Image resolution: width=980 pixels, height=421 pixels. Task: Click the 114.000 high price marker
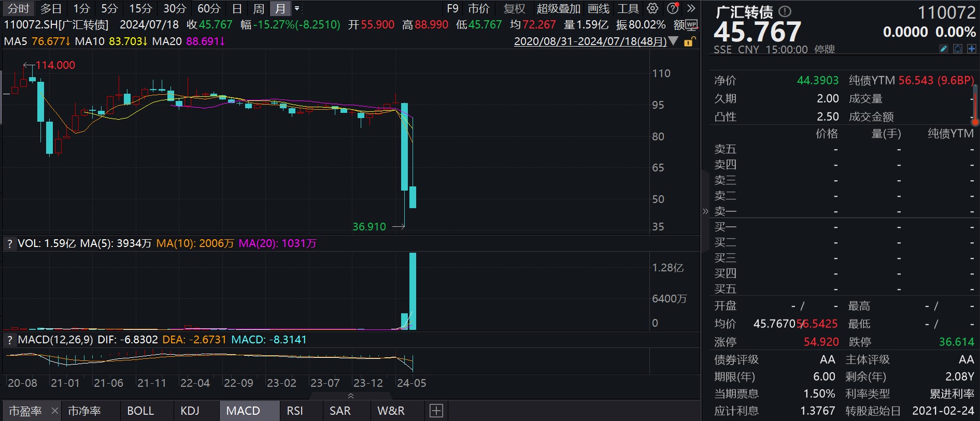click(x=55, y=65)
